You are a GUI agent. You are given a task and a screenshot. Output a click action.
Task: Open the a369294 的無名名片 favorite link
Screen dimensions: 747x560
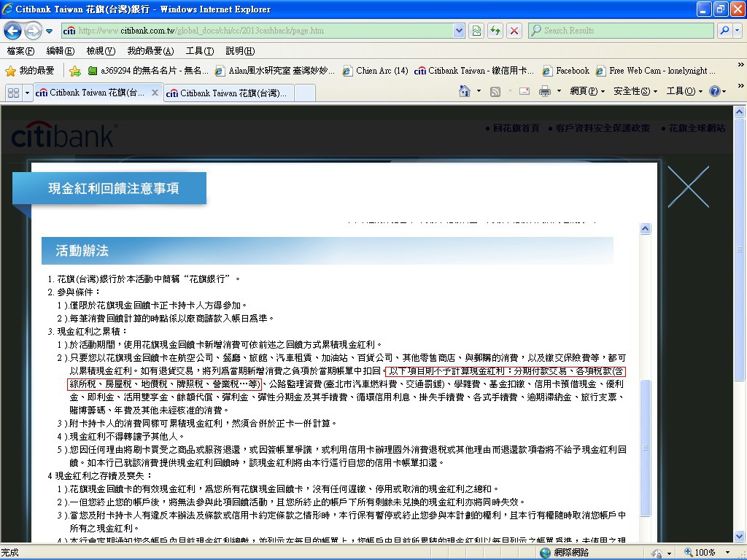pos(148,71)
